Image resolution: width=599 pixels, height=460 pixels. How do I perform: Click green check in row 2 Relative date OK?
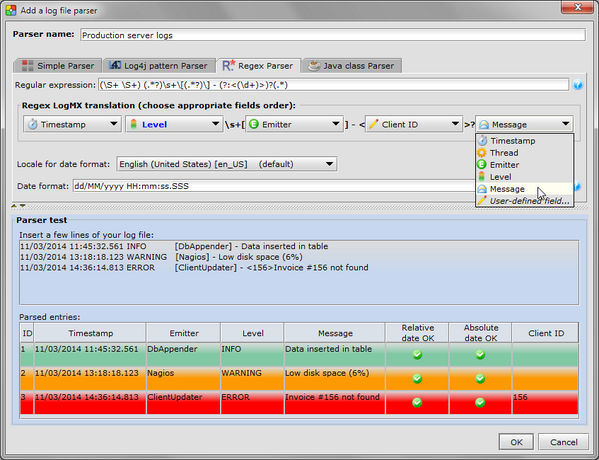coord(417,379)
